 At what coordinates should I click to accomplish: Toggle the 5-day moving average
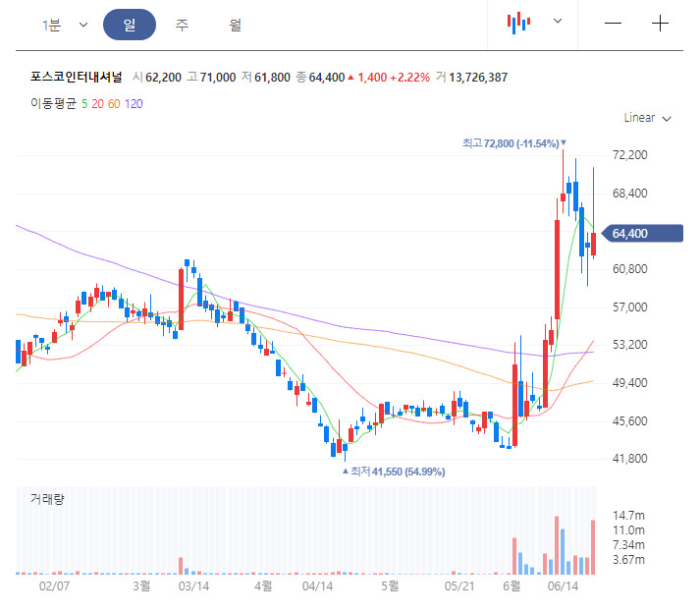tap(84, 104)
